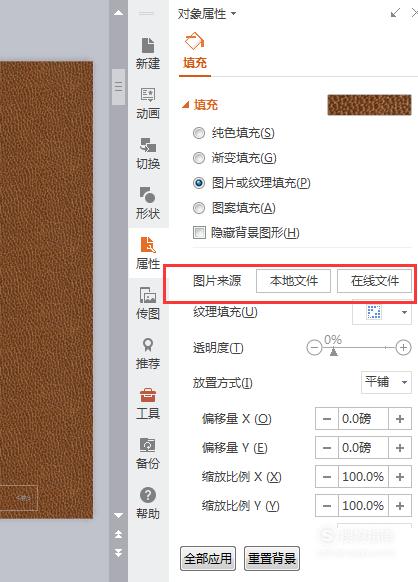Screen dimensions: 418x582
Task: Click the vertical scrollbar thumb
Action: [x=118, y=87]
